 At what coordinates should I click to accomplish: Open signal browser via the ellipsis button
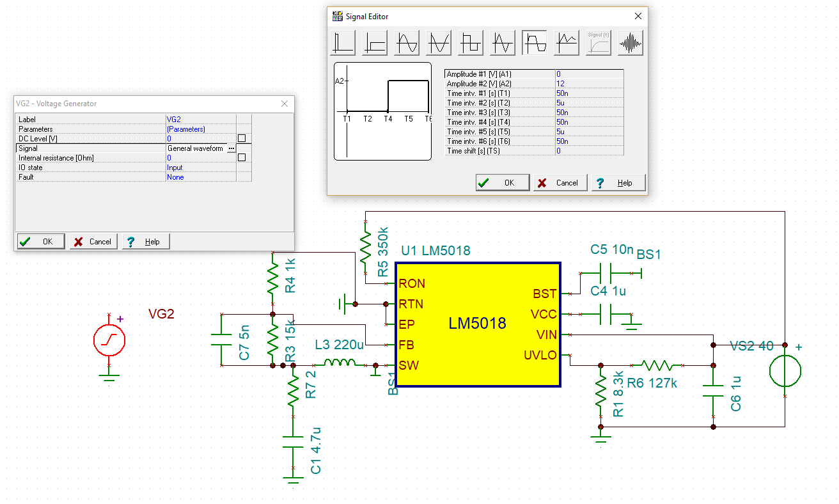click(231, 148)
